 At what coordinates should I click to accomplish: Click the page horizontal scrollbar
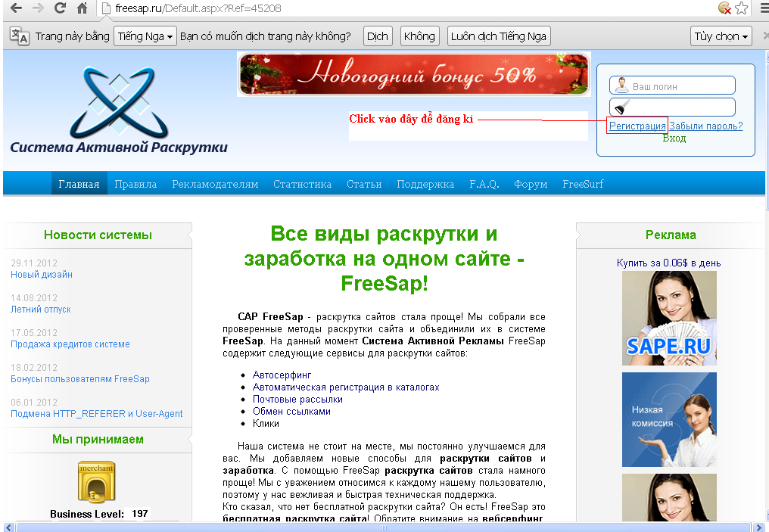click(x=384, y=527)
